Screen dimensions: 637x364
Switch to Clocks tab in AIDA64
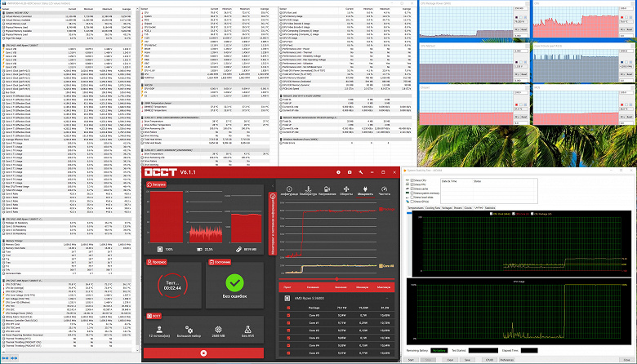click(468, 208)
